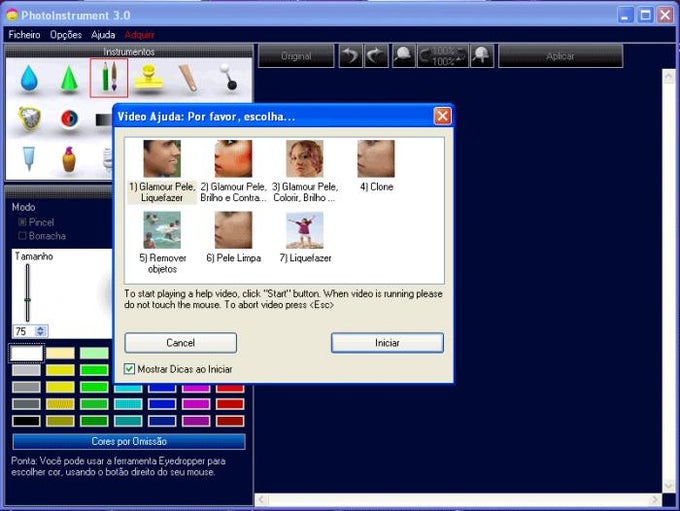Select the orange perfume bottle tool
This screenshot has height=511, width=680.
tap(69, 160)
